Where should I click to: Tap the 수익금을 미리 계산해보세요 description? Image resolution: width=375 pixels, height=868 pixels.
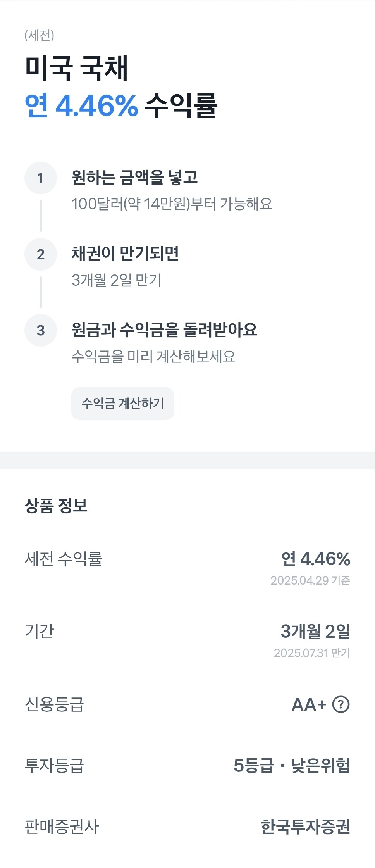[153, 356]
